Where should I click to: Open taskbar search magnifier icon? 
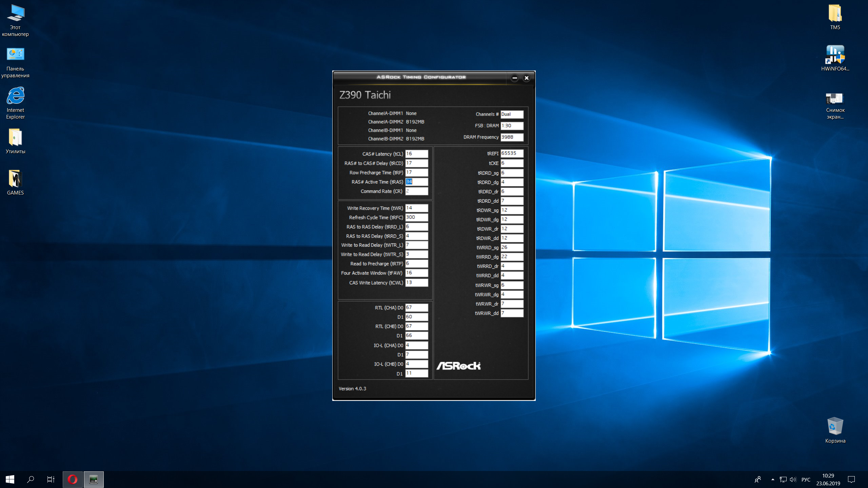[31, 479]
